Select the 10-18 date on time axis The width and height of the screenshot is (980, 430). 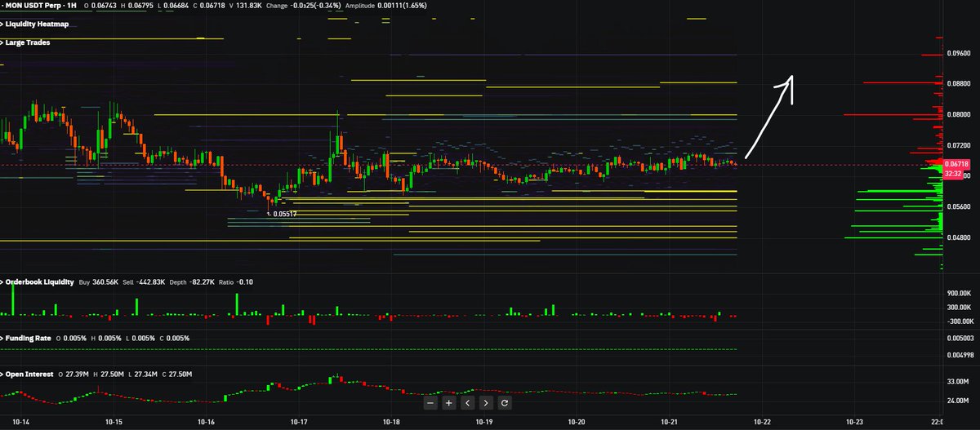click(391, 423)
